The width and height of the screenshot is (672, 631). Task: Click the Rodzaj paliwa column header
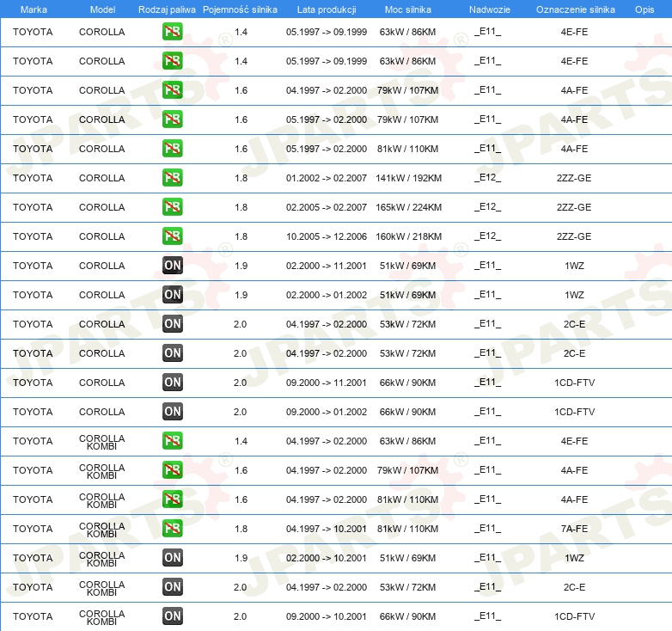click(167, 9)
